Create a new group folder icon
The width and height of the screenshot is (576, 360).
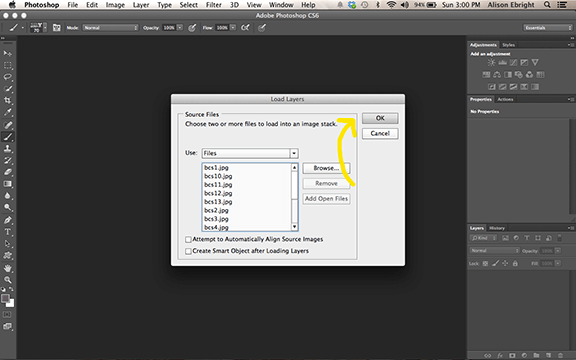[536, 356]
